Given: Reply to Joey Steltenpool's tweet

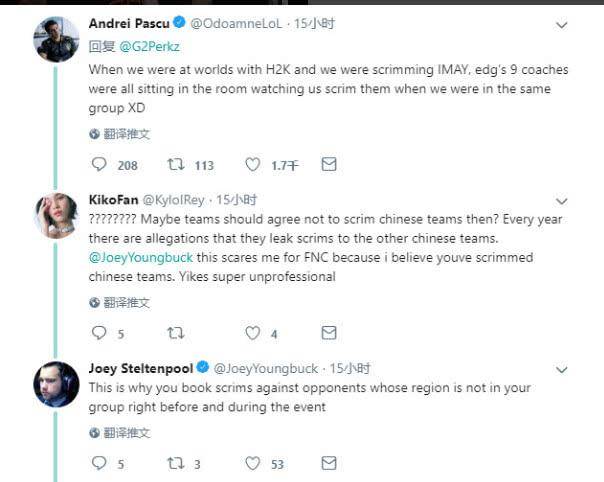Looking at the screenshot, I should click(98, 463).
